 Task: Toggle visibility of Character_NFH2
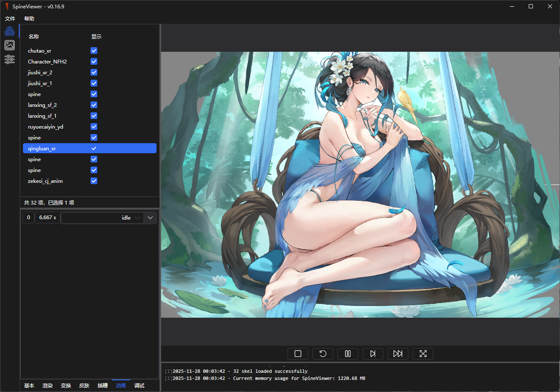point(94,61)
